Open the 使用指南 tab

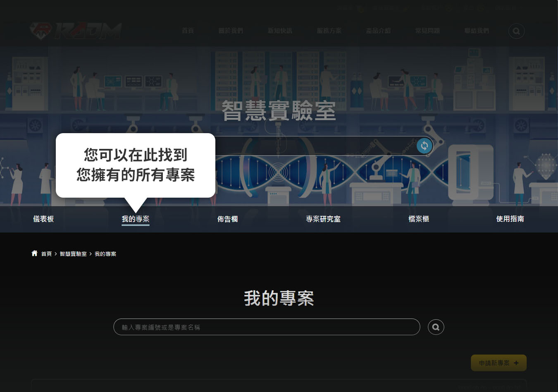tap(510, 219)
